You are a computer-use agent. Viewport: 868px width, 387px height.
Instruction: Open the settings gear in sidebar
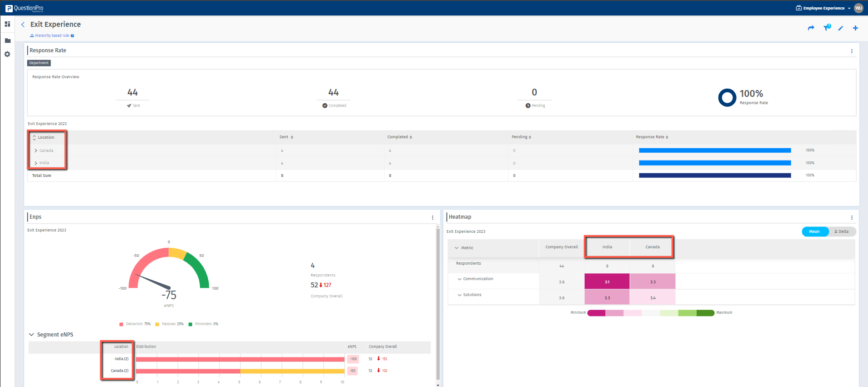pyautogui.click(x=7, y=54)
